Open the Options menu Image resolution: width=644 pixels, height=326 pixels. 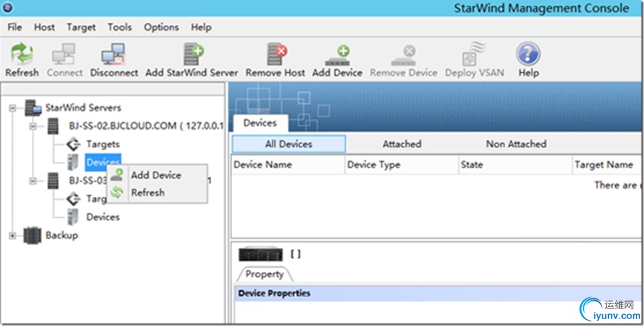coord(161,28)
